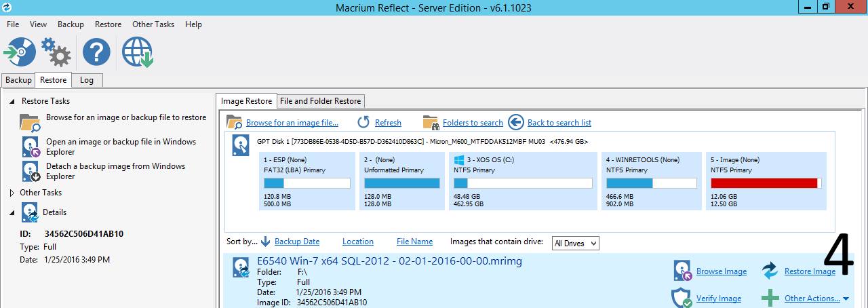Viewport: 868px width, 308px height.
Task: Open the Backup menu
Action: pyautogui.click(x=71, y=24)
